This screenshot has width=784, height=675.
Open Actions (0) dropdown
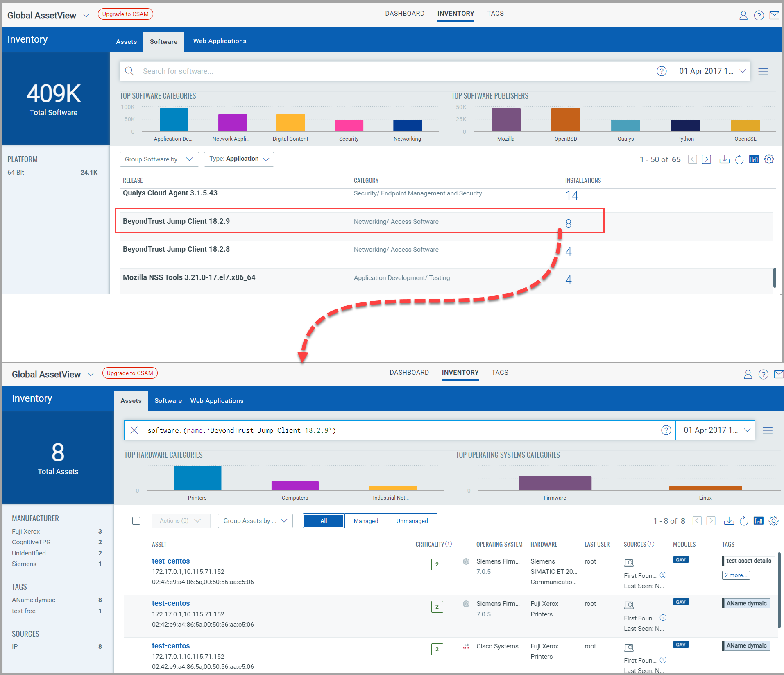181,521
